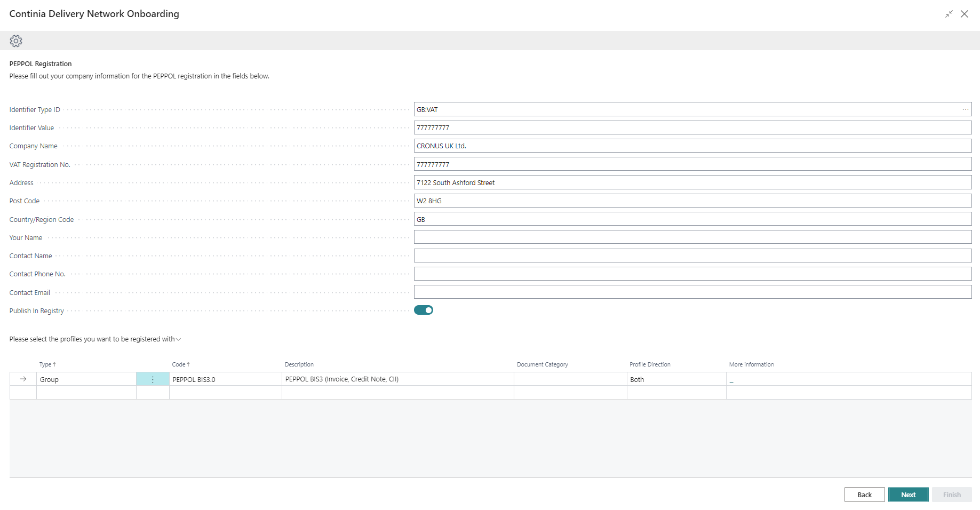The image size is (980, 510).
Task: Click the Document Category column header
Action: point(543,364)
